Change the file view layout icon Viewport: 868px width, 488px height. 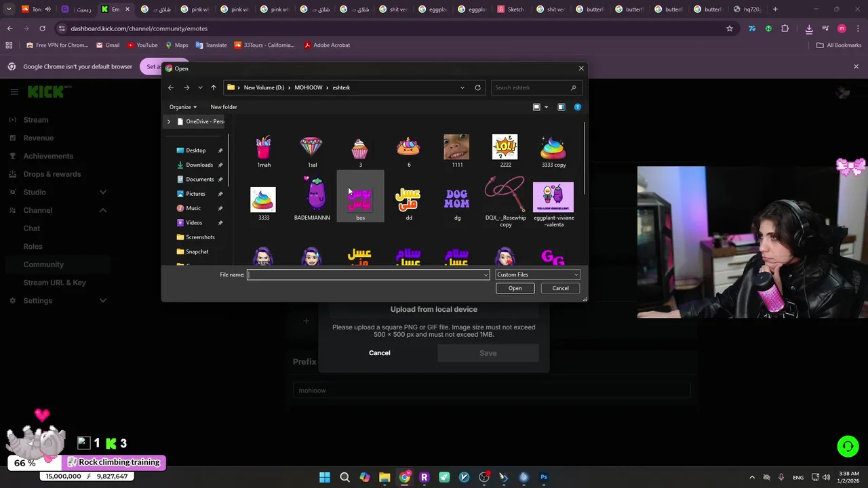[536, 107]
